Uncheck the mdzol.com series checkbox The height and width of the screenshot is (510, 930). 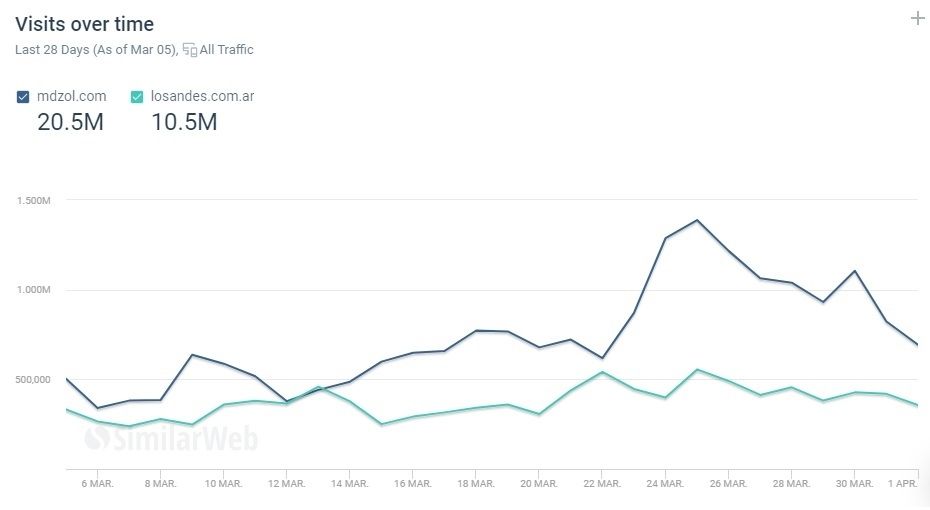tap(23, 97)
